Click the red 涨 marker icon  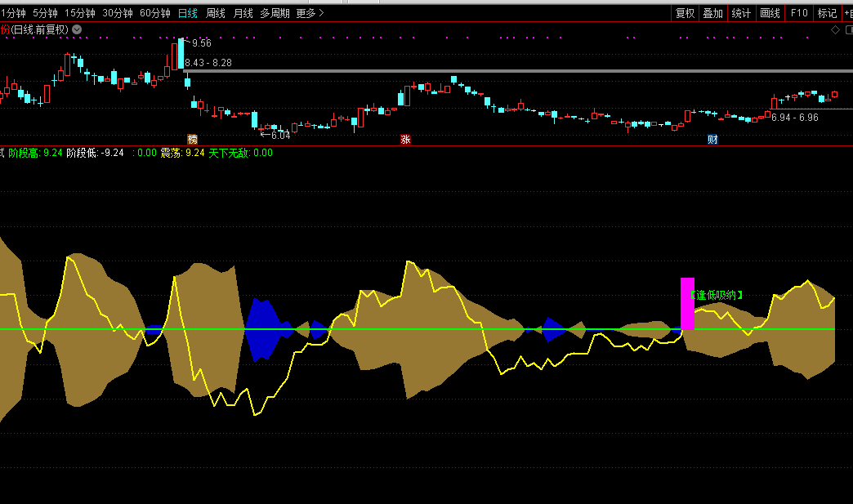[405, 140]
